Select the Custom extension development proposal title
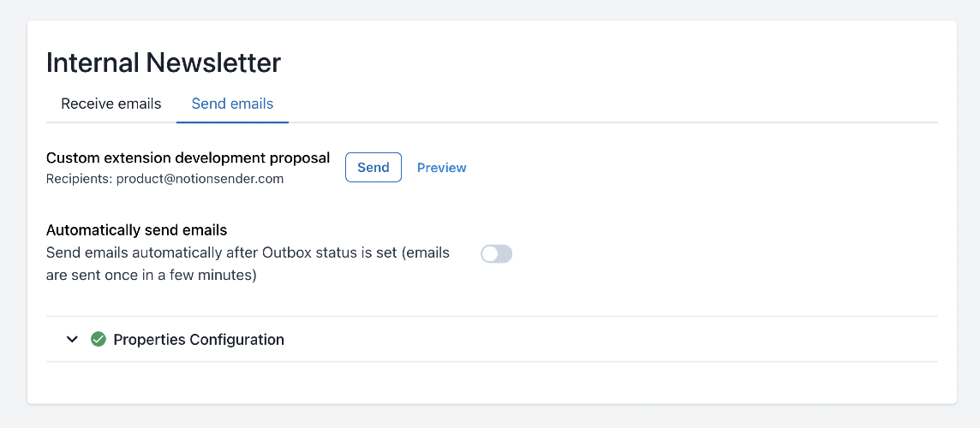Image resolution: width=980 pixels, height=428 pixels. (188, 158)
